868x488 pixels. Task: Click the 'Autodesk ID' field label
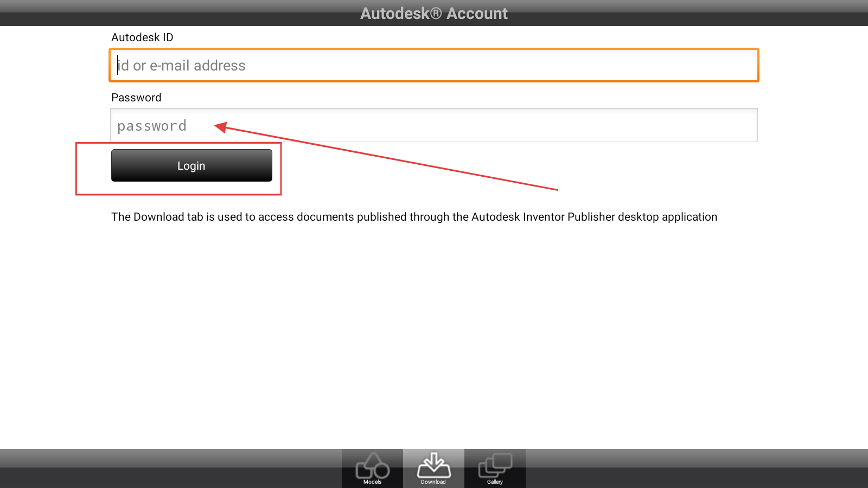click(142, 37)
